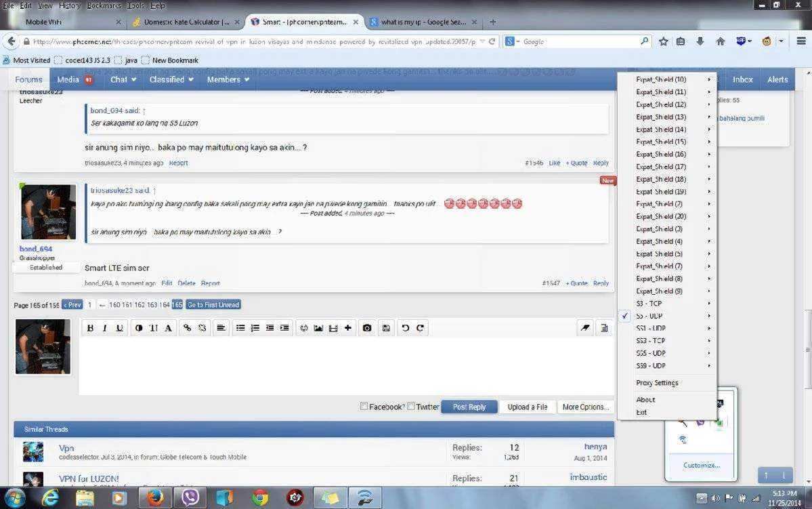Open the Forums nav tab
Image resolution: width=812 pixels, height=509 pixels.
pos(28,79)
